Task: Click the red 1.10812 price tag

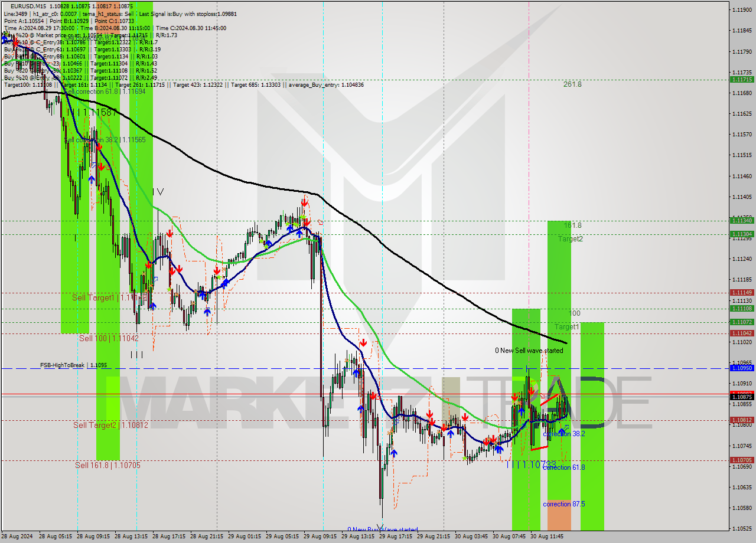Action: (x=741, y=420)
